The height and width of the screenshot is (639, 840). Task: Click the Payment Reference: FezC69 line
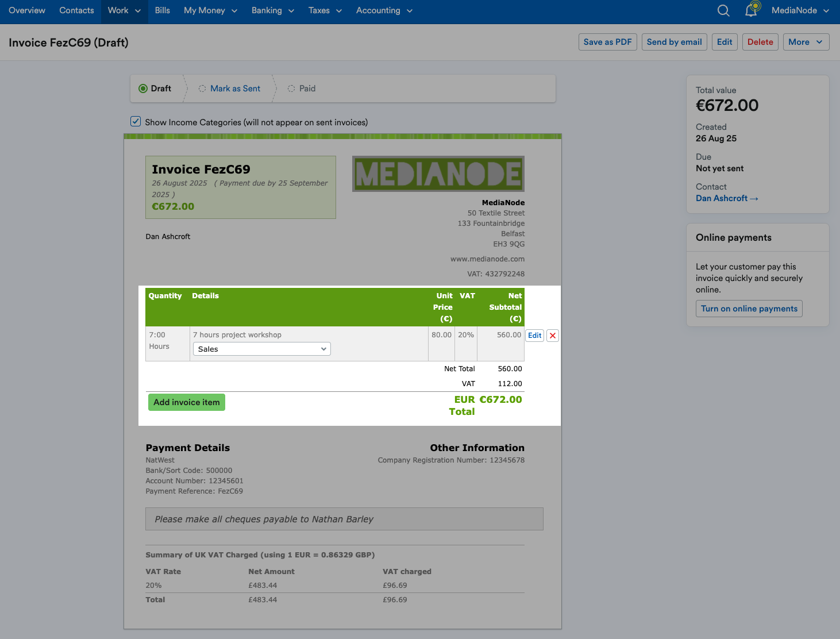194,491
